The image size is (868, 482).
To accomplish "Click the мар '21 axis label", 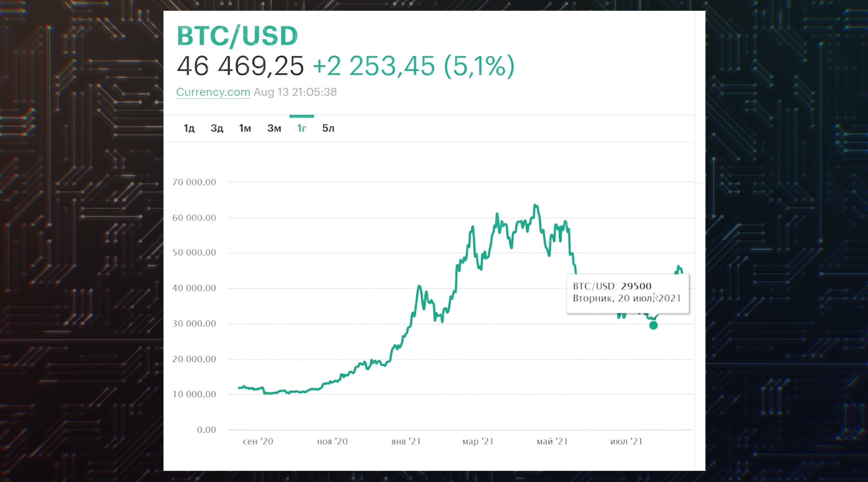I will click(x=478, y=442).
